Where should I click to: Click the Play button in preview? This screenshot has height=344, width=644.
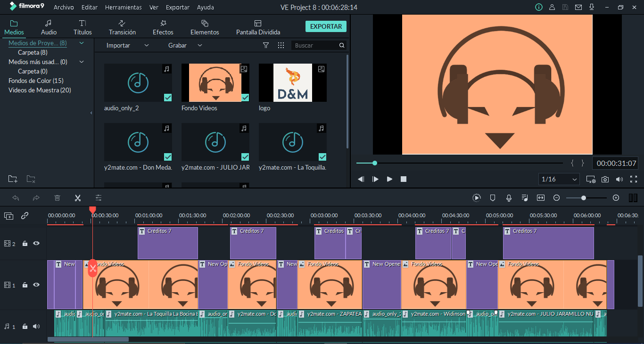tap(389, 179)
